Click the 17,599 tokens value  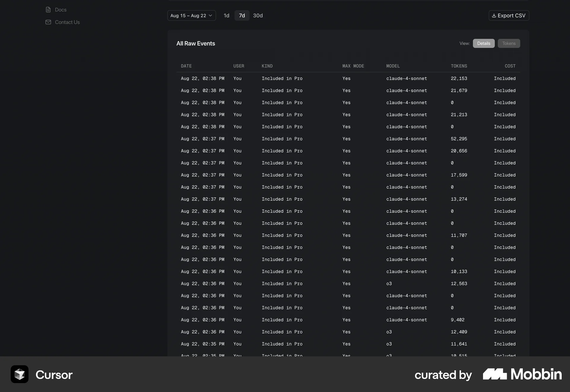[x=459, y=175]
